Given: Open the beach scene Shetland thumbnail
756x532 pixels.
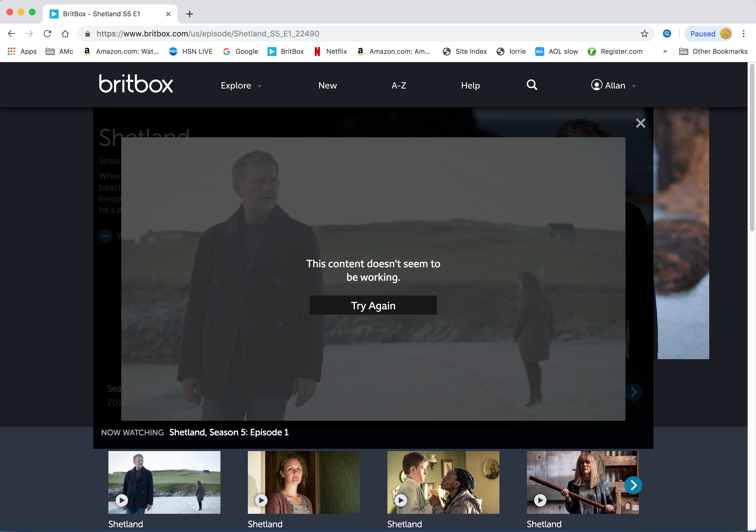Looking at the screenshot, I should pyautogui.click(x=164, y=482).
